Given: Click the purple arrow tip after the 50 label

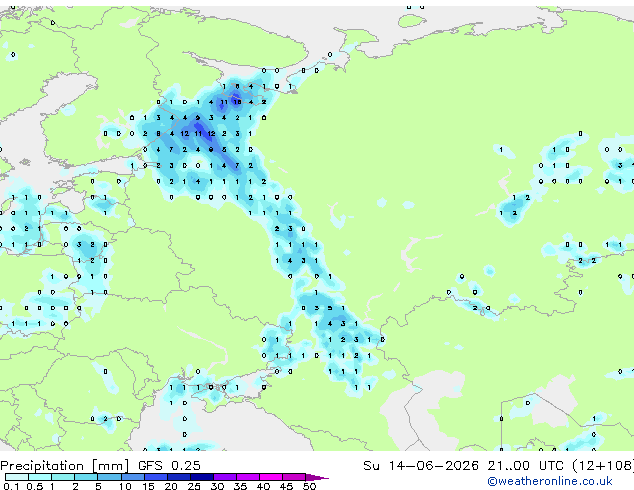Looking at the screenshot, I should [318, 477].
